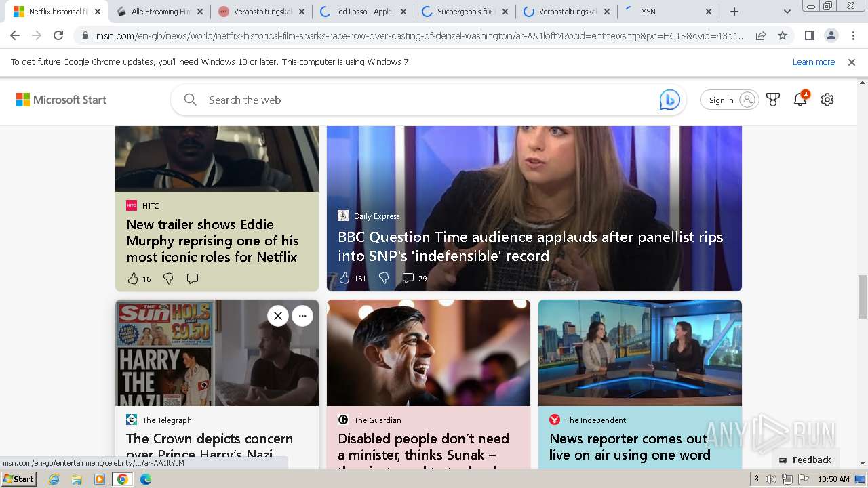Open the tab search dropdown

[x=787, y=12]
